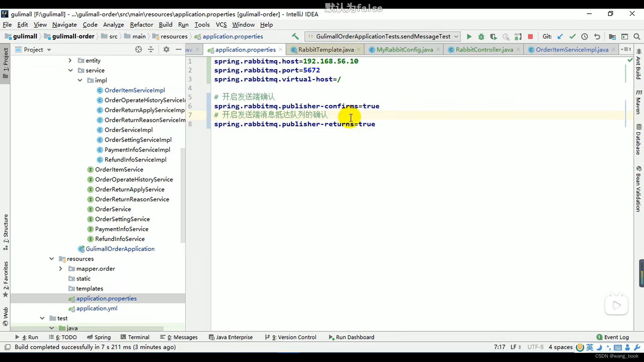Open the Refactor menu
Viewport: 644px width, 362px height.
point(141,24)
